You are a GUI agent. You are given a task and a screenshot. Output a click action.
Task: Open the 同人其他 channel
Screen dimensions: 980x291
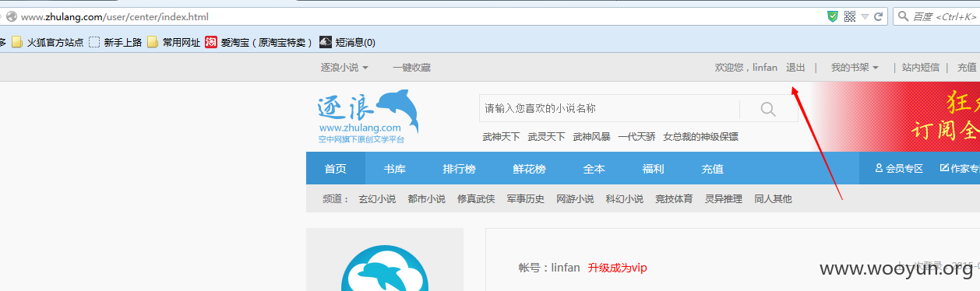click(x=773, y=199)
